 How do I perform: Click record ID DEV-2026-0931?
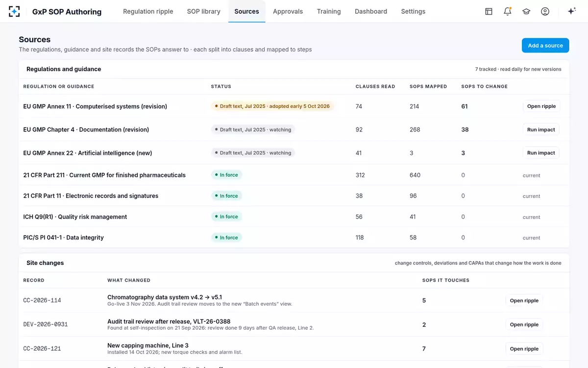coord(46,324)
